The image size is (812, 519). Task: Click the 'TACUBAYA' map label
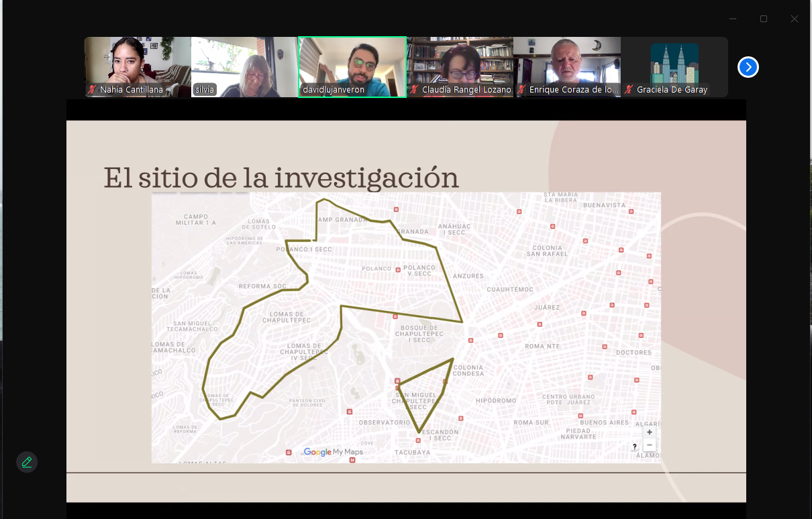tap(413, 453)
